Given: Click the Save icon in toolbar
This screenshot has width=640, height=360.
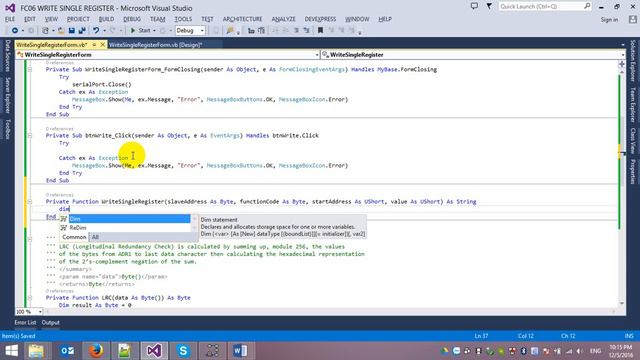Looking at the screenshot, I should click(x=72, y=31).
